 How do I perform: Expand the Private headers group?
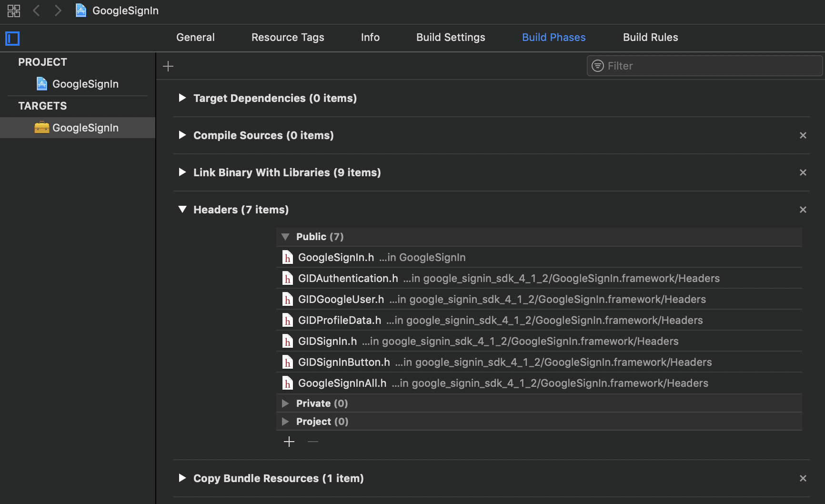coord(285,403)
